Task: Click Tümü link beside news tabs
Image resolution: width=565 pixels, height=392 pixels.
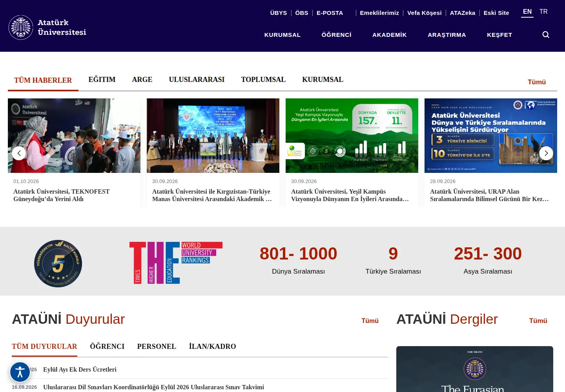Action: point(537,82)
